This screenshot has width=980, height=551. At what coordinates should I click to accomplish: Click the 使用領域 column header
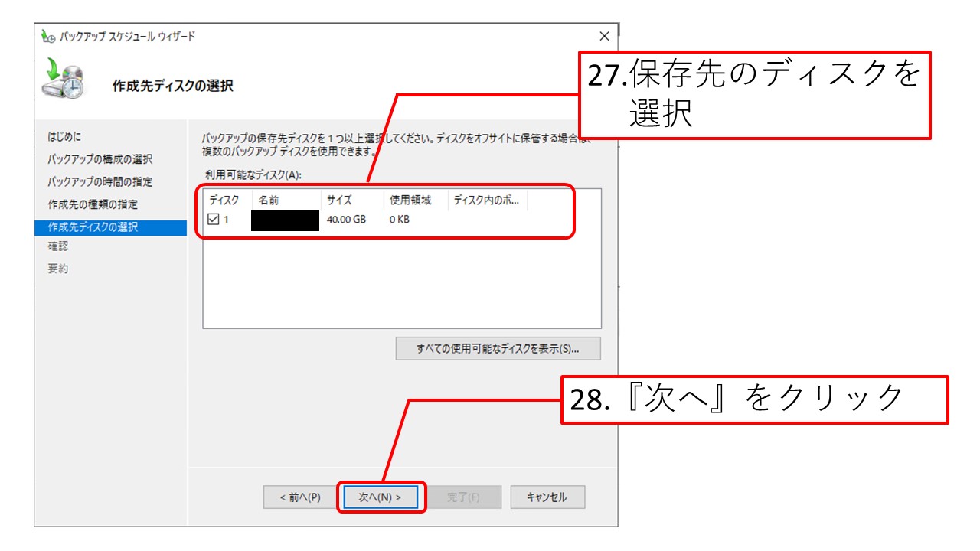pyautogui.click(x=410, y=201)
